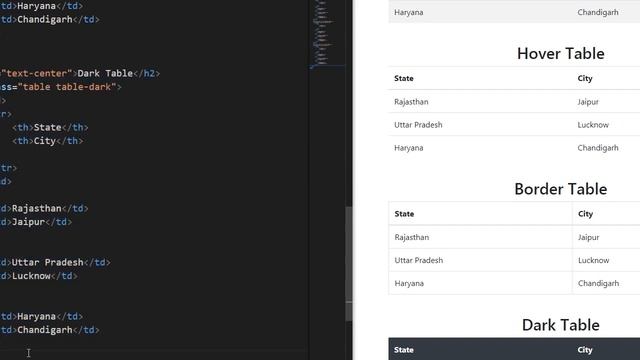Viewport: 640px width, 360px height.
Task: Click the State th line in code
Action: [x=50, y=127]
